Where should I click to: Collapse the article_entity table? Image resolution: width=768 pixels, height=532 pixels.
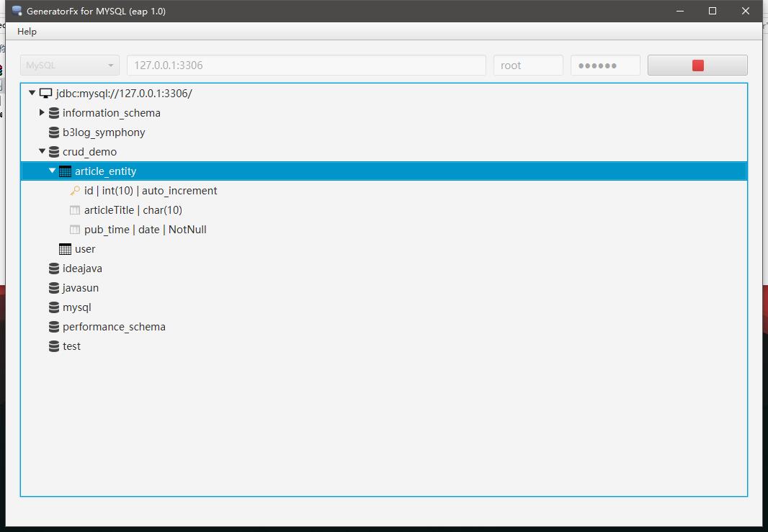tap(53, 171)
